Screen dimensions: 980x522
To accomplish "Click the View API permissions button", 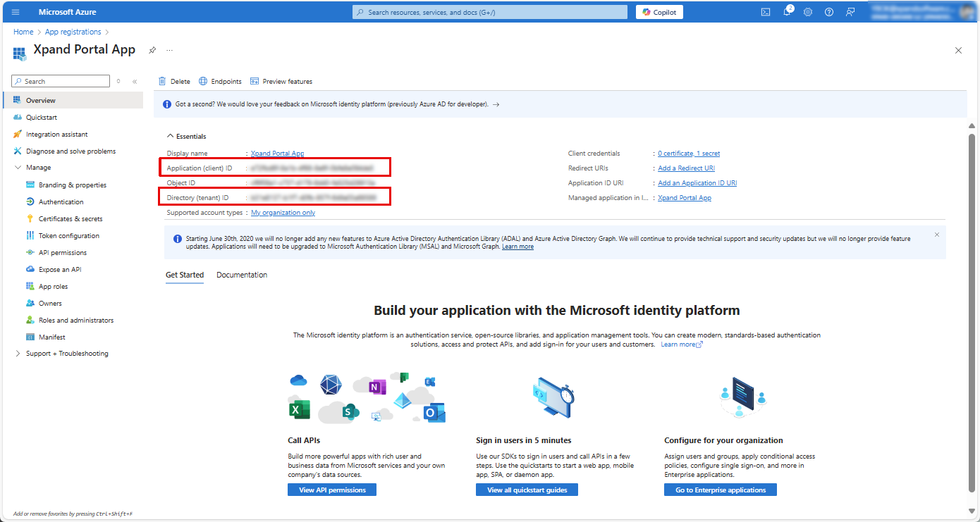I will [332, 490].
